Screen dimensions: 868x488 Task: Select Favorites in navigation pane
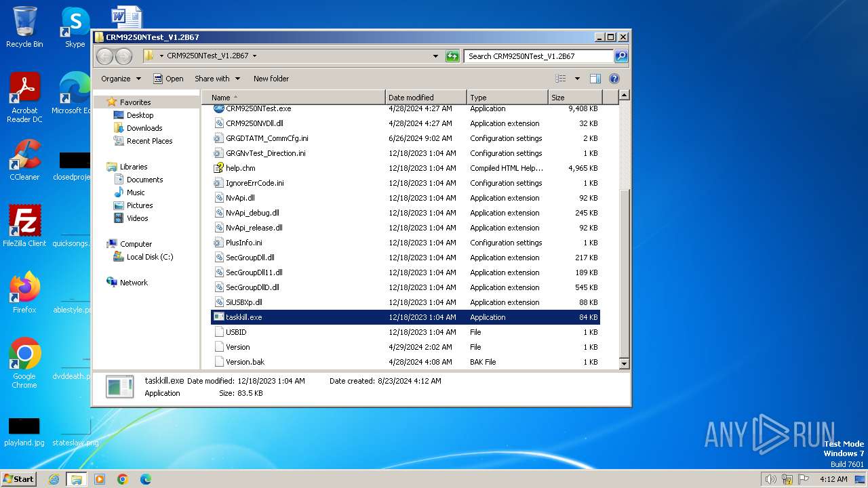click(135, 102)
